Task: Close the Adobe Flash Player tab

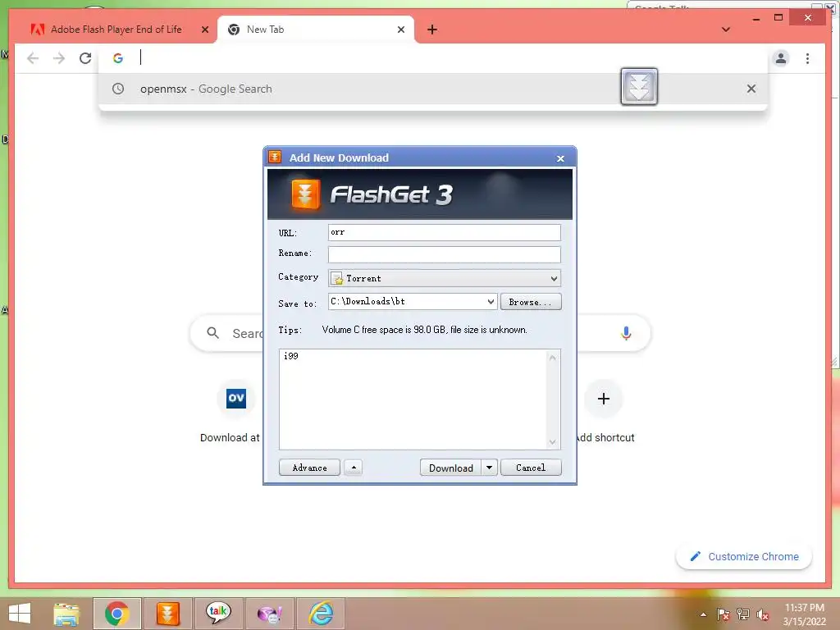Action: click(x=204, y=30)
